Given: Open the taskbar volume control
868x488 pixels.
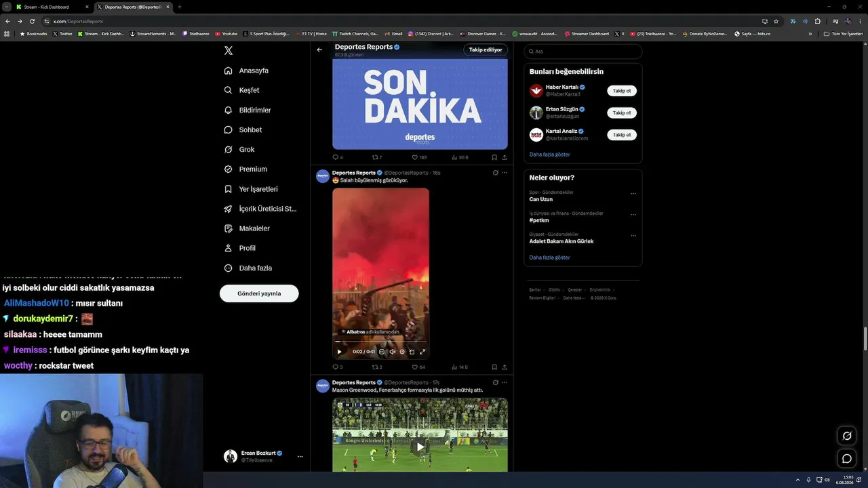Looking at the screenshot, I should [x=827, y=480].
